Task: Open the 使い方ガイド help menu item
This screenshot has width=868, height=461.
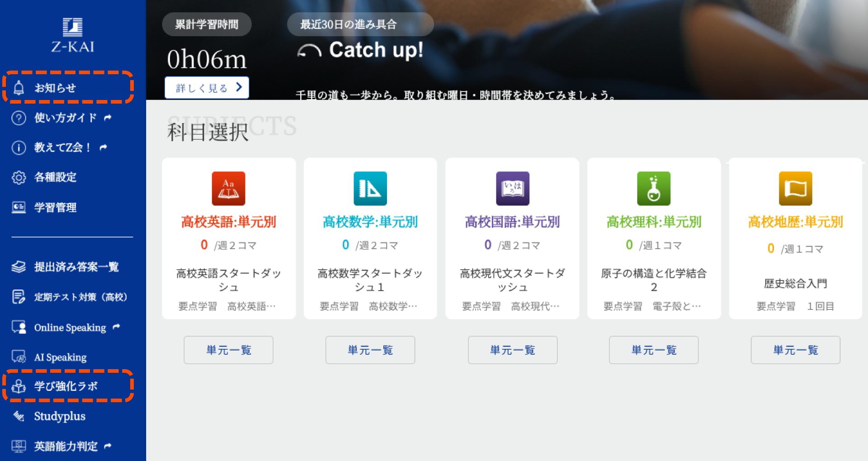Action: (x=66, y=118)
